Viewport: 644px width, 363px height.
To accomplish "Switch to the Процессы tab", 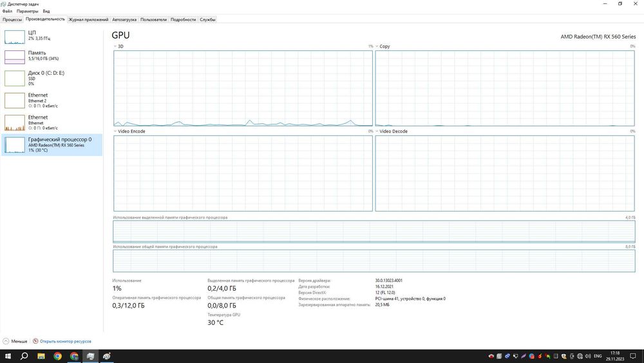I will pos(12,19).
